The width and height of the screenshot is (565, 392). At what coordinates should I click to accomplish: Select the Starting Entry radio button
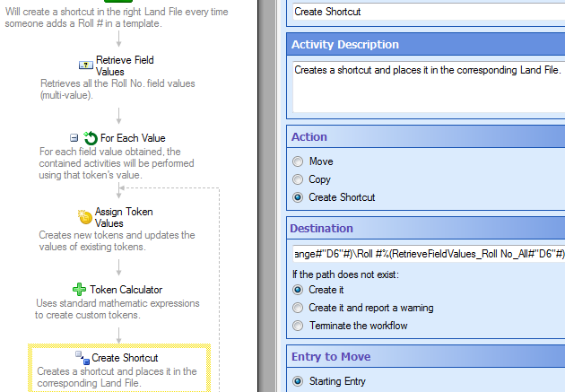pos(298,381)
